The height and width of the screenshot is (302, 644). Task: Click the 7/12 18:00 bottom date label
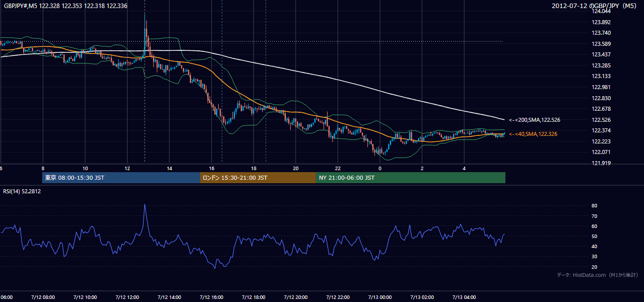(x=253, y=297)
